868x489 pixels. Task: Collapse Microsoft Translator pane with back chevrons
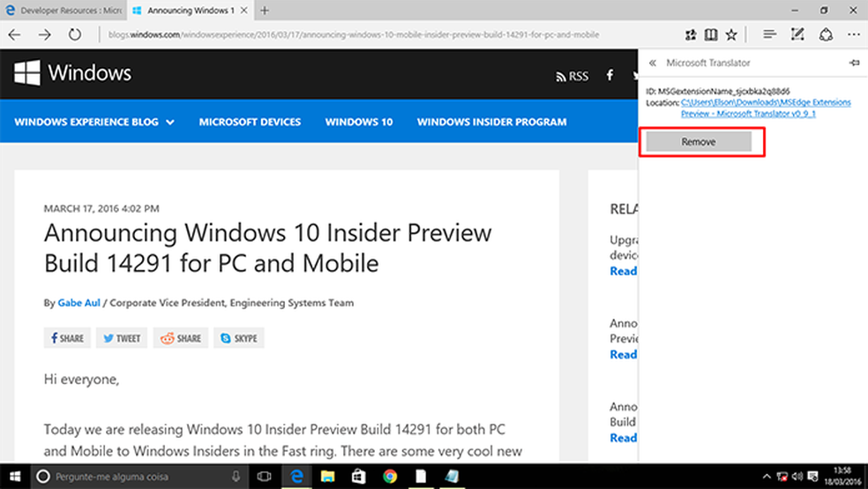point(653,64)
